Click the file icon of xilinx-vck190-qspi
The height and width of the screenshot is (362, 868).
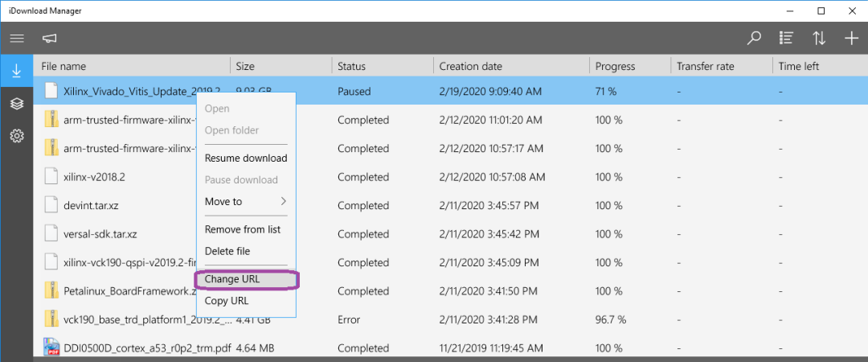[51, 262]
